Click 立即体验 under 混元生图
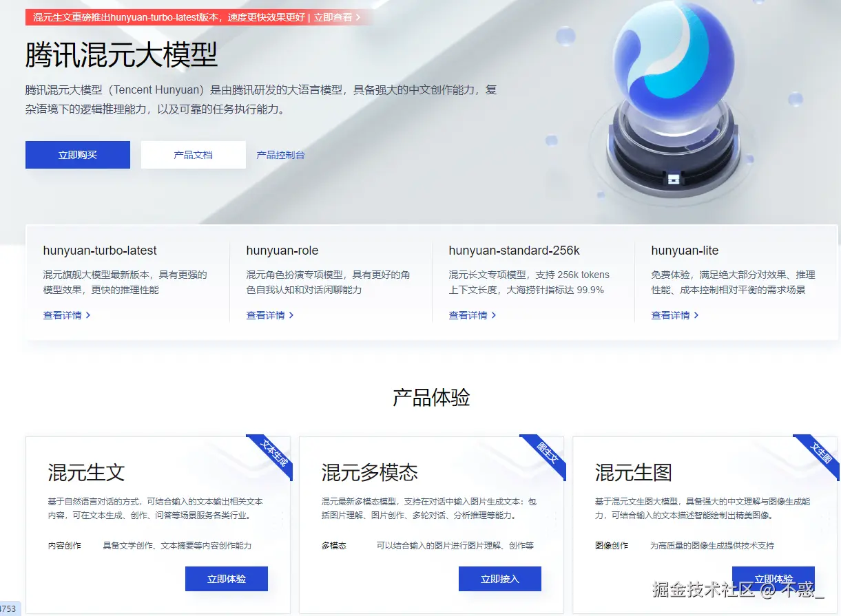 click(x=772, y=578)
